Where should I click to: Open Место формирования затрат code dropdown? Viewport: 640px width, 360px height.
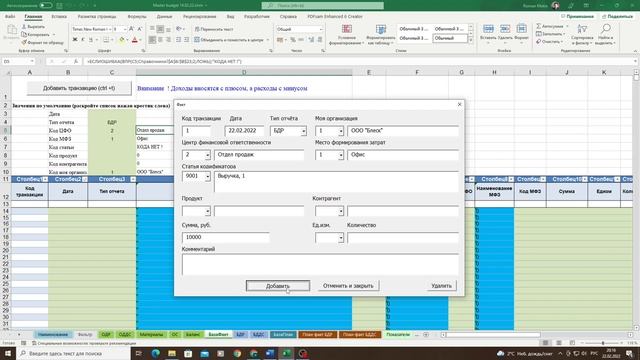pos(340,155)
